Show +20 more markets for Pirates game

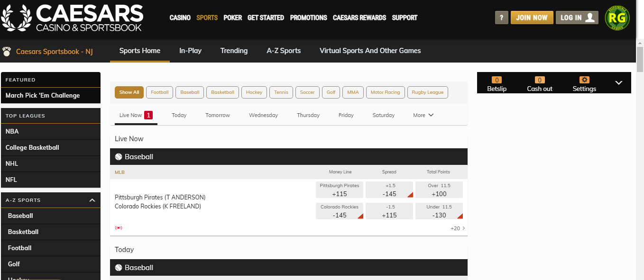[x=458, y=228]
